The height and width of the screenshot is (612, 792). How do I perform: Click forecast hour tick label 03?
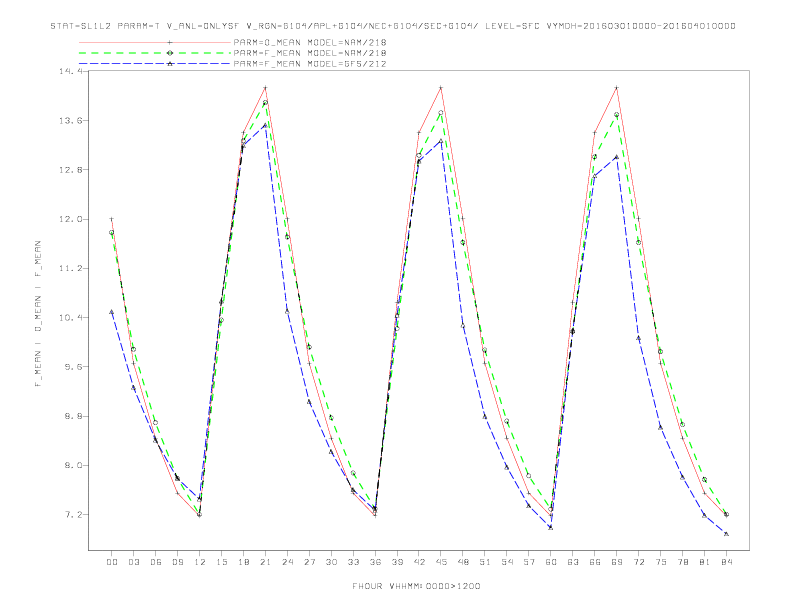[x=134, y=562]
